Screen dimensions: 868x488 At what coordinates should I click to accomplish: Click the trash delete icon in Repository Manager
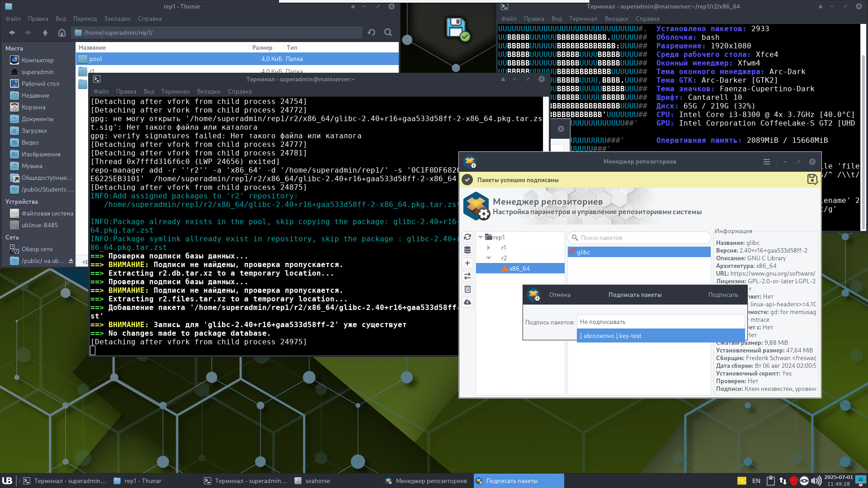click(x=467, y=289)
